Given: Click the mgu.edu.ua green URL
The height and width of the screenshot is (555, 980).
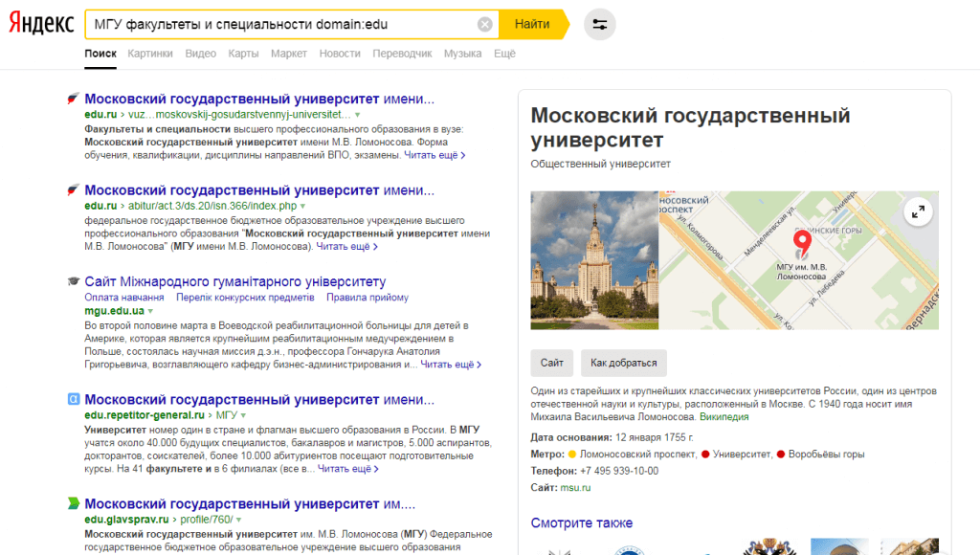Looking at the screenshot, I should coord(115,311).
